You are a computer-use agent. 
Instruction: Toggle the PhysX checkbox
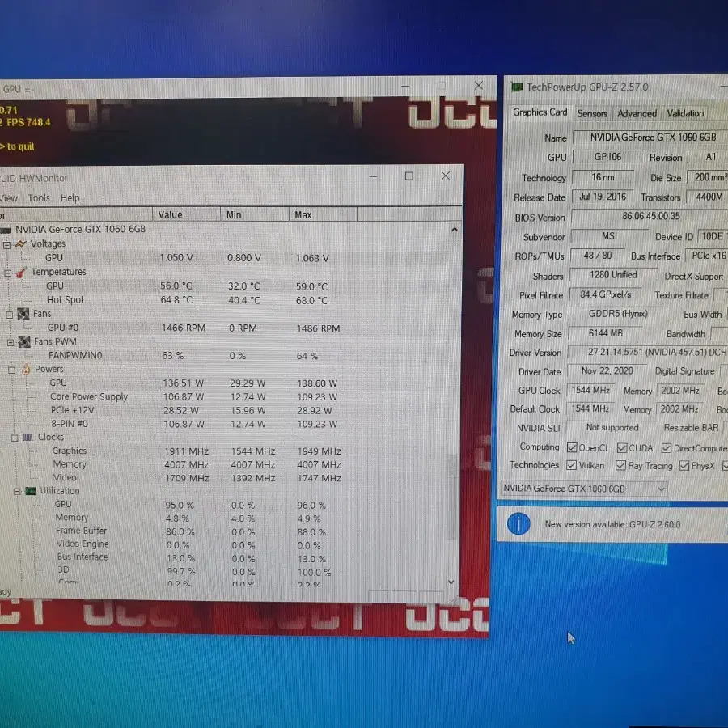coord(684,466)
